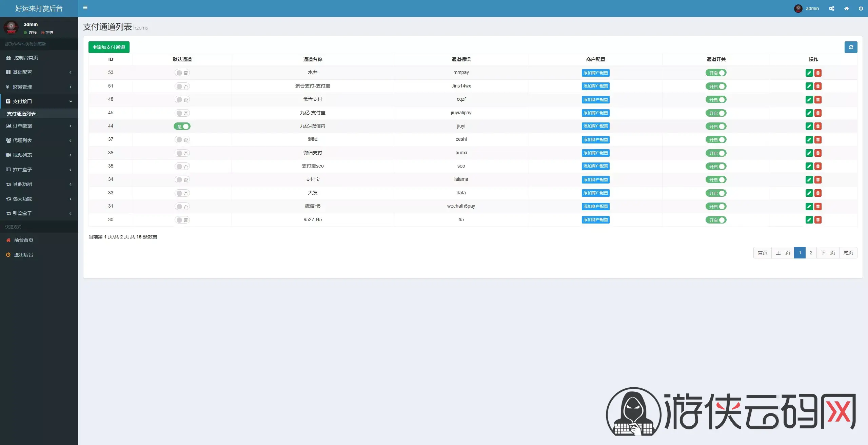Click the refresh icon button above the table
The image size is (868, 445).
pyautogui.click(x=851, y=47)
